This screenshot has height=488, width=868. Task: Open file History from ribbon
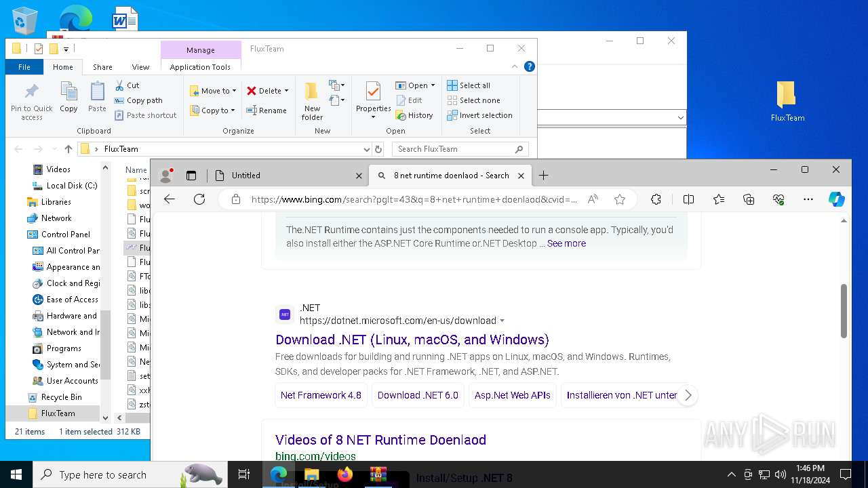(414, 115)
